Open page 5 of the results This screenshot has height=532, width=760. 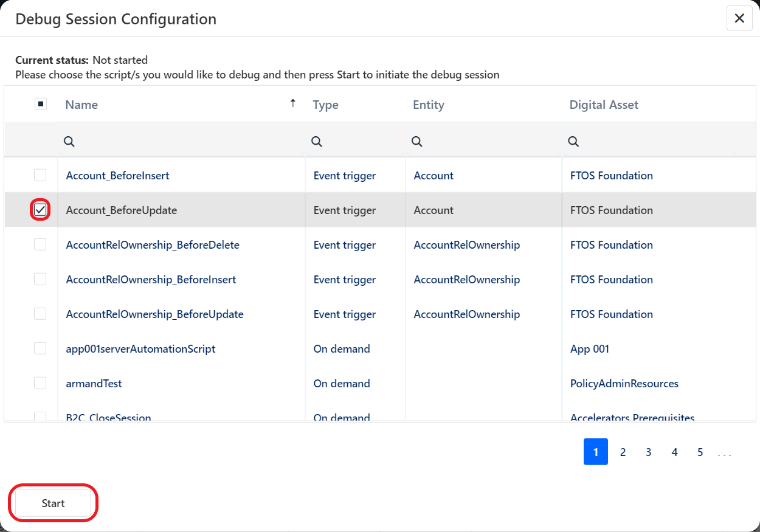click(x=700, y=452)
